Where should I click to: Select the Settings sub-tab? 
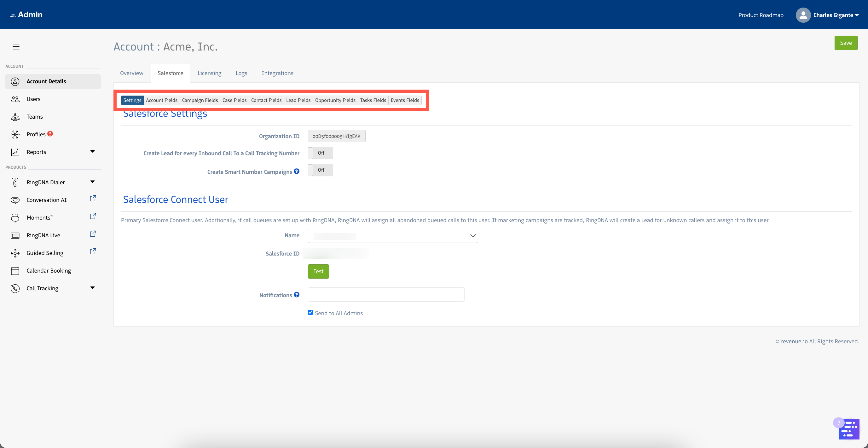[x=132, y=100]
